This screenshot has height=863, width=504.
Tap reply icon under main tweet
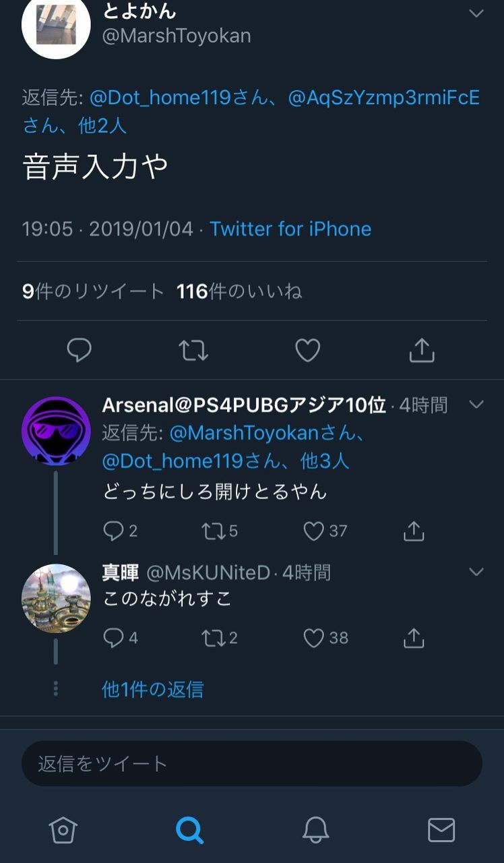pos(80,350)
